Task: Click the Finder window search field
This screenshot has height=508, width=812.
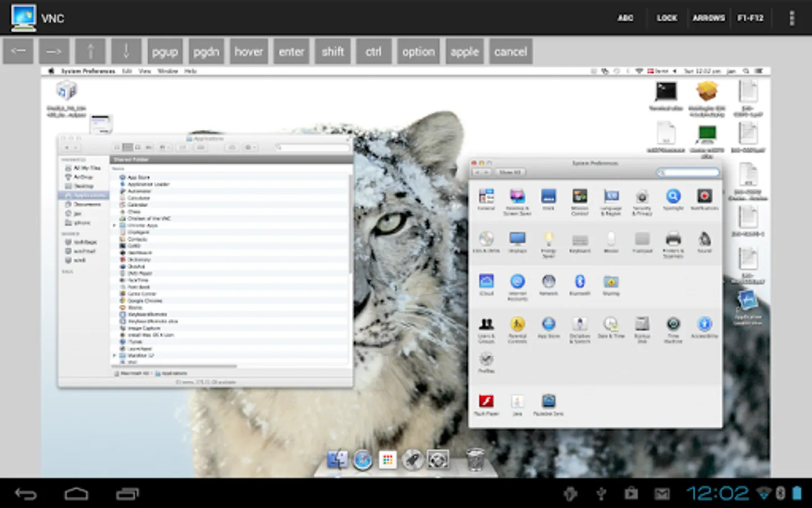Action: [x=312, y=147]
